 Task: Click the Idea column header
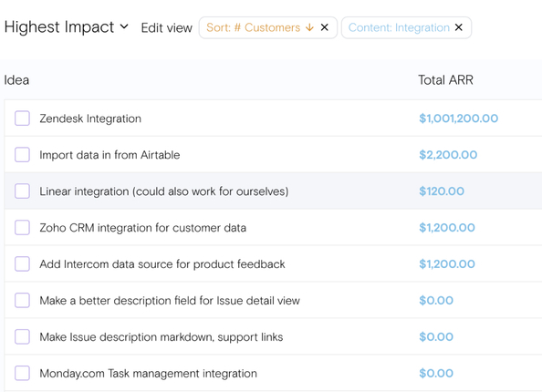pyautogui.click(x=16, y=80)
